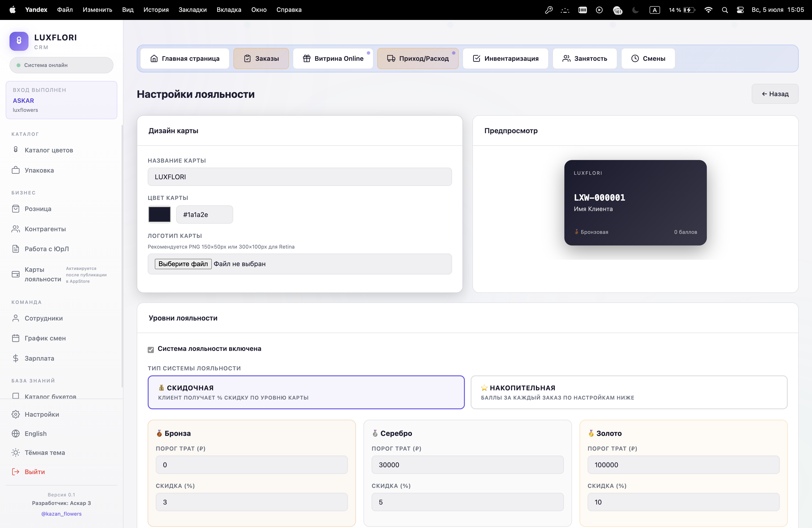Select Скидочная loyalty type

click(x=306, y=392)
